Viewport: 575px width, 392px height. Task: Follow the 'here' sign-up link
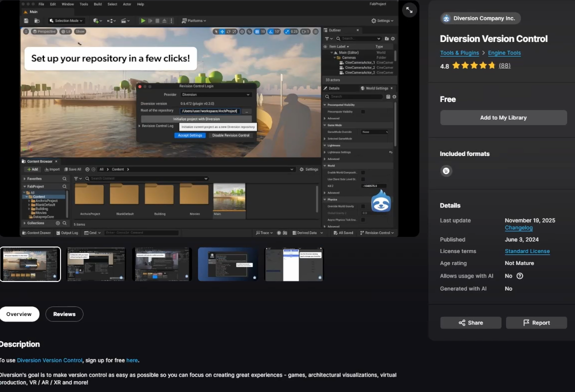(x=132, y=360)
